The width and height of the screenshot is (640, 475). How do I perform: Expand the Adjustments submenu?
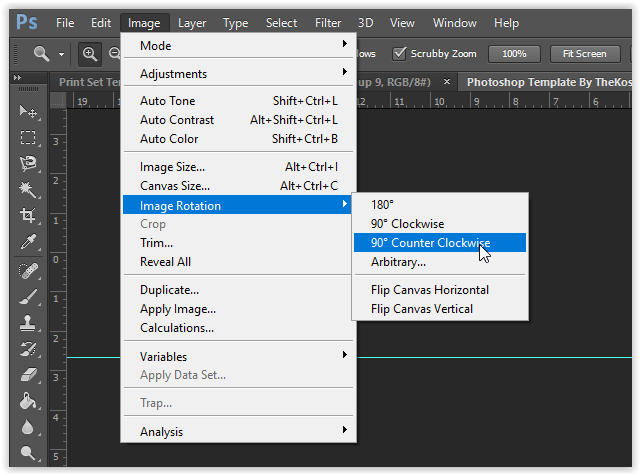click(239, 74)
